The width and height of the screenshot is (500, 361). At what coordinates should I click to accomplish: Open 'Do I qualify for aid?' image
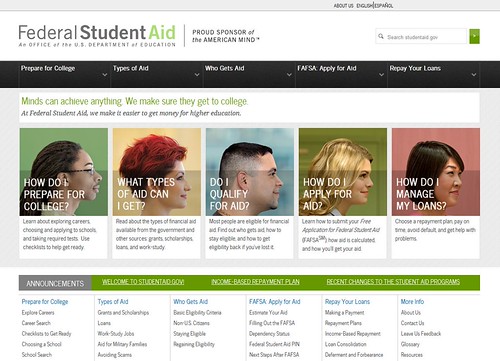250,172
